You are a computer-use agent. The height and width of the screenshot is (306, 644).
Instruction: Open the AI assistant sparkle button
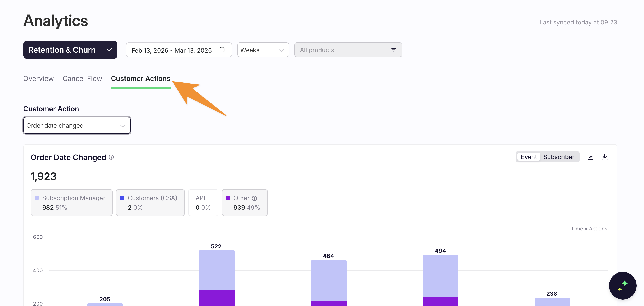point(623,285)
